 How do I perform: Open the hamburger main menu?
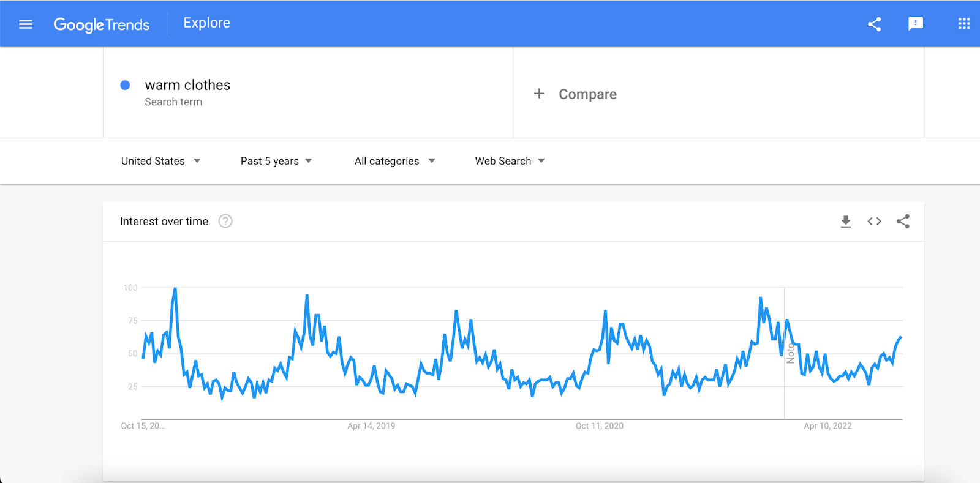pos(26,24)
